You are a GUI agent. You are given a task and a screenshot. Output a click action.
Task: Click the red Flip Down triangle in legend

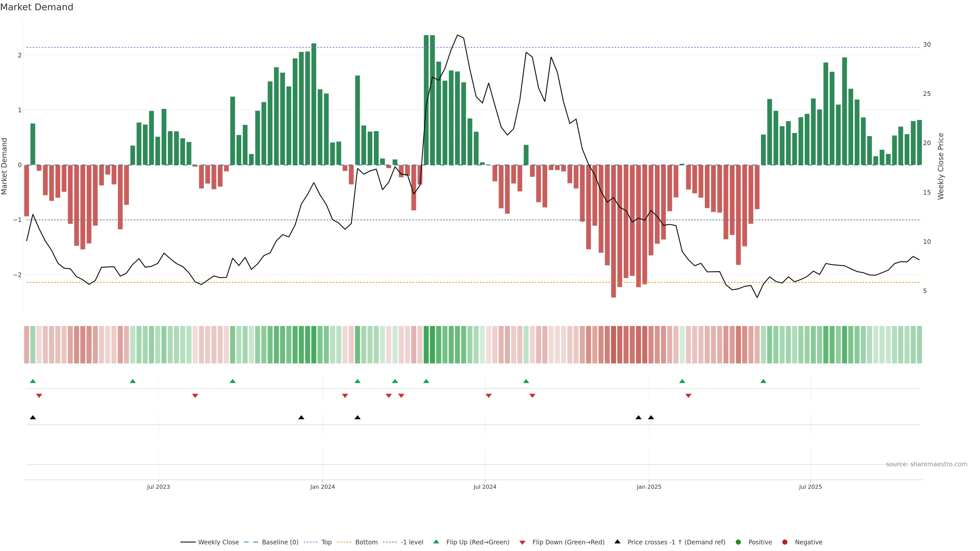(x=522, y=542)
